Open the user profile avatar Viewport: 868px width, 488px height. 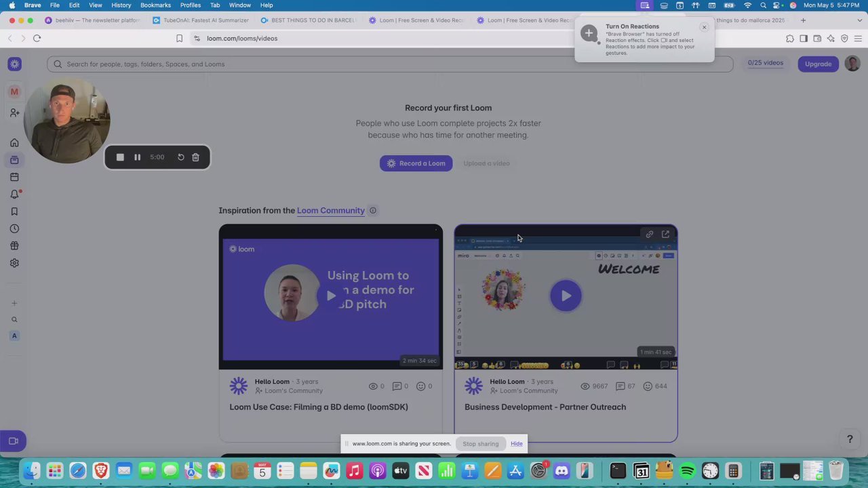(x=852, y=64)
